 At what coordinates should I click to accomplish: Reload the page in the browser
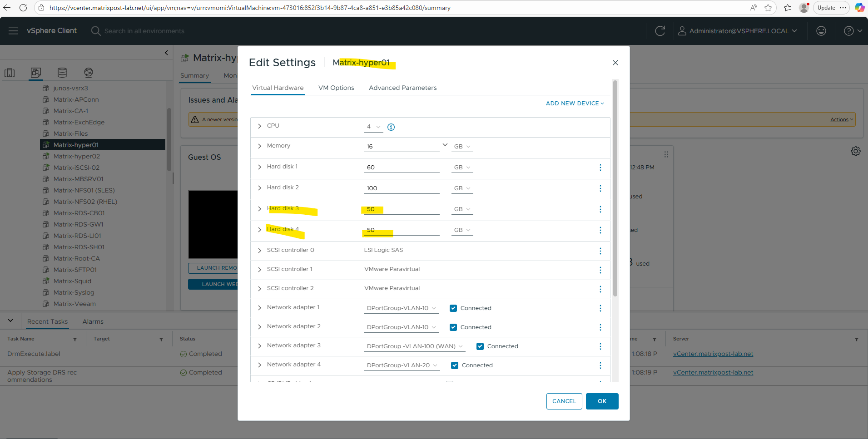click(x=23, y=8)
